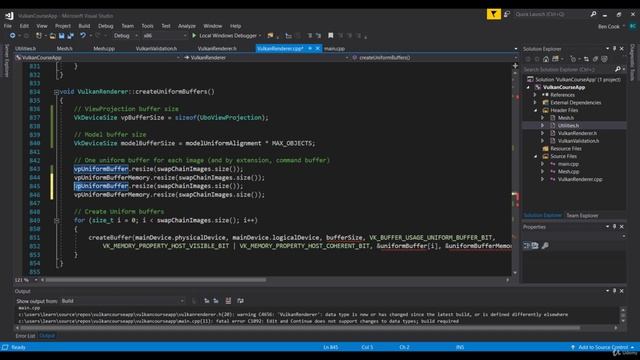Click the Quick Launch search magnifier icon
This screenshot has width=640, height=360.
coord(593,14)
